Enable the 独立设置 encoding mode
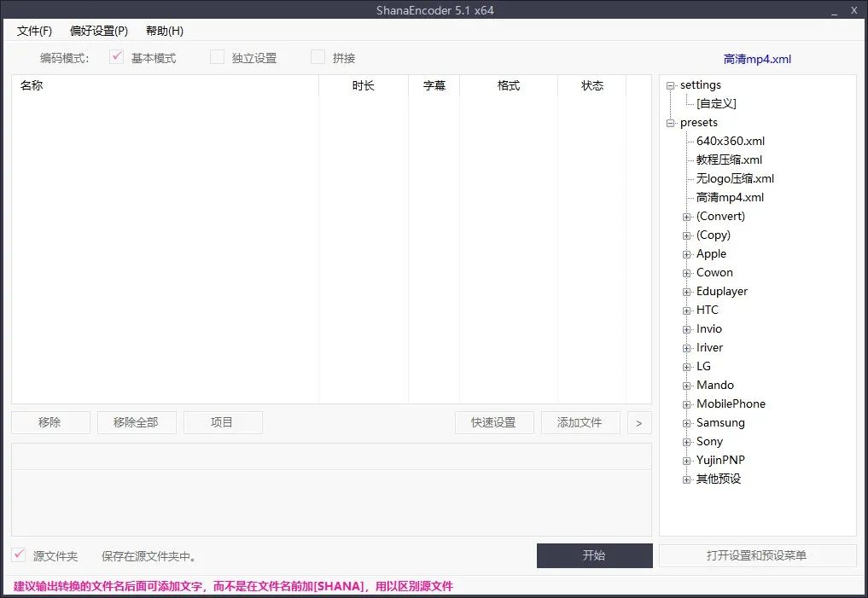Viewport: 868px width, 598px height. pos(217,57)
